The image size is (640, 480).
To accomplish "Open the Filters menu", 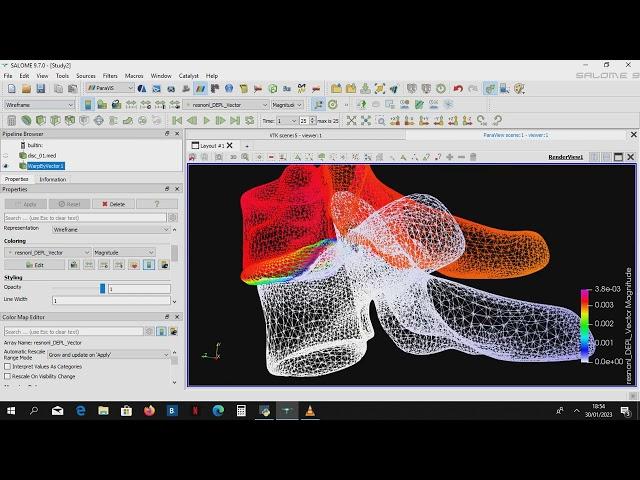I will (x=110, y=76).
